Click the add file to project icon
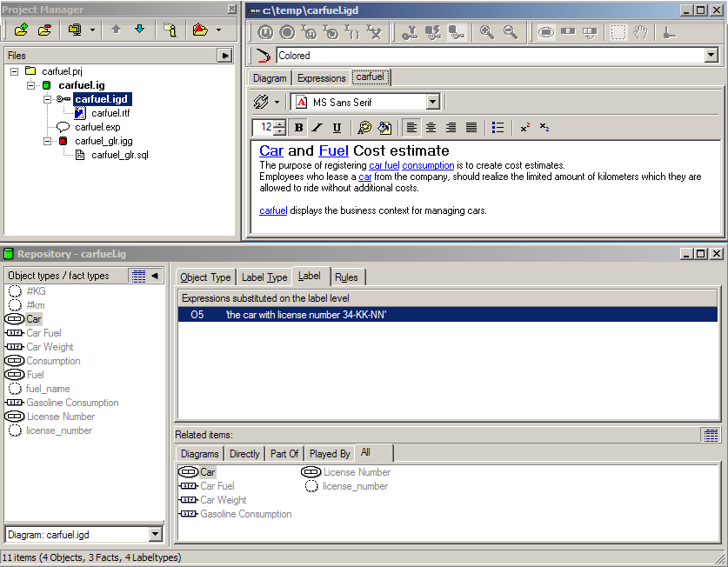 [21, 30]
